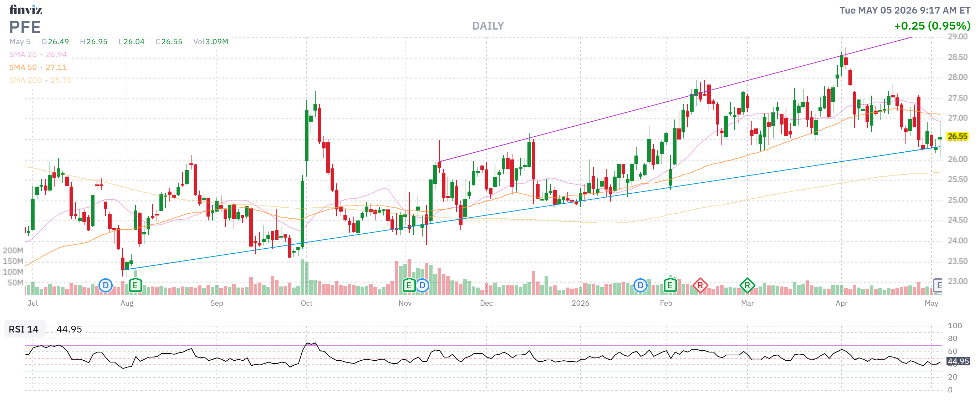
Task: Click the dark 44.95 badge on RSI axis
Action: coord(958,361)
